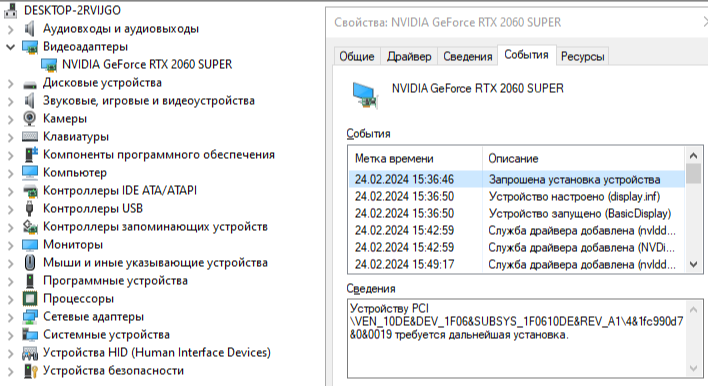Select the Сетевые адаптеры network icon
Screen dimensions: 708x386
tap(30, 316)
